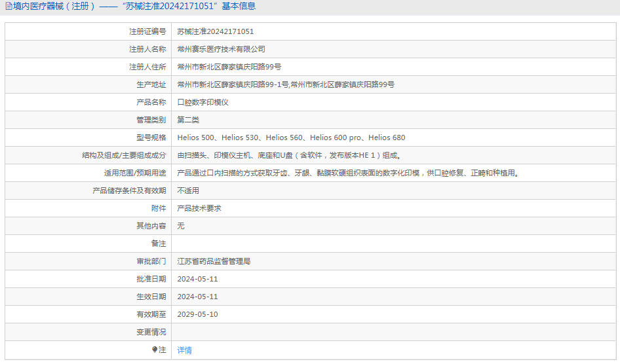620x364 pixels.
Task: Select registration number 苏械注准20242171051 value
Action: [x=216, y=31]
